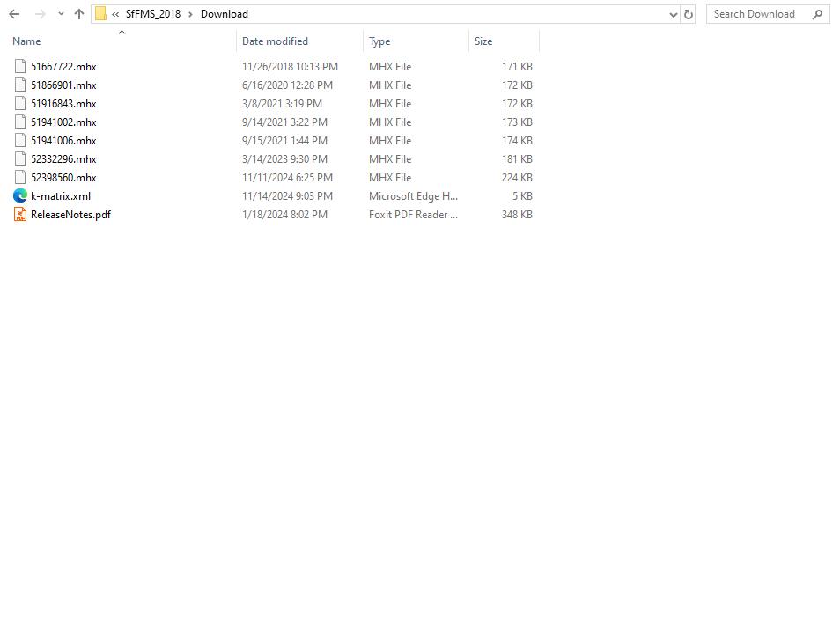Click the folder icon in the address bar
Screen dimensions: 840x619
pos(101,13)
